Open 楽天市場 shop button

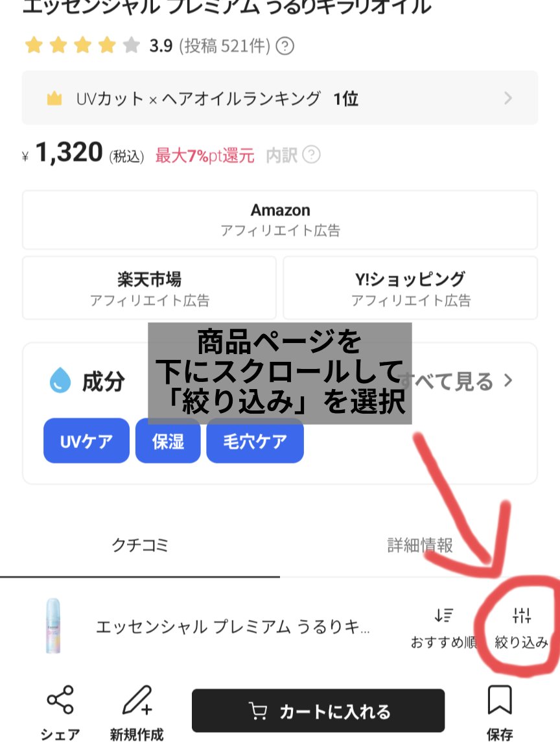click(149, 288)
